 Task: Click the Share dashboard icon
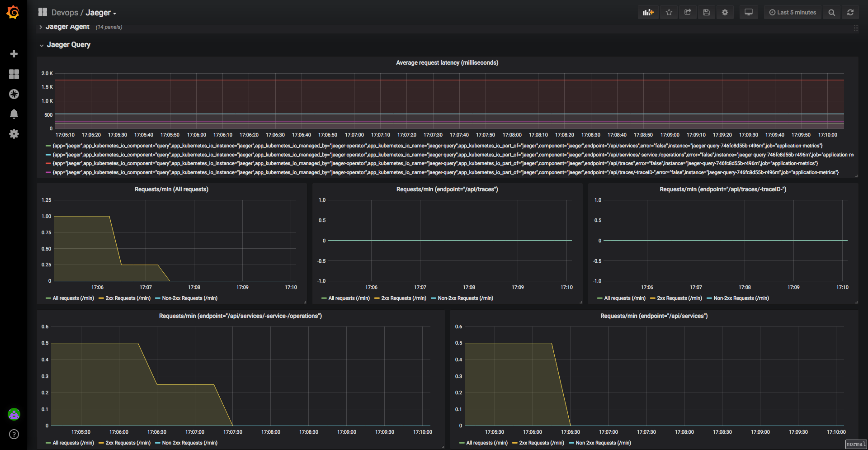pyautogui.click(x=688, y=13)
